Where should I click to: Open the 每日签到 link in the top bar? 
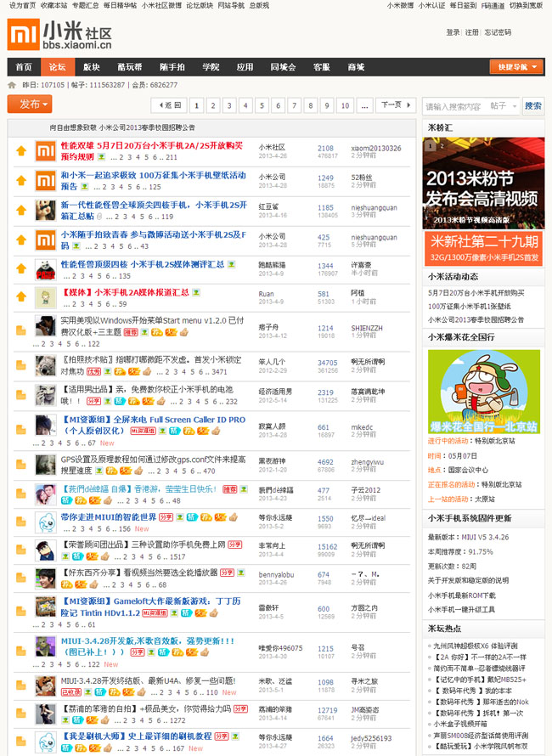click(x=464, y=5)
